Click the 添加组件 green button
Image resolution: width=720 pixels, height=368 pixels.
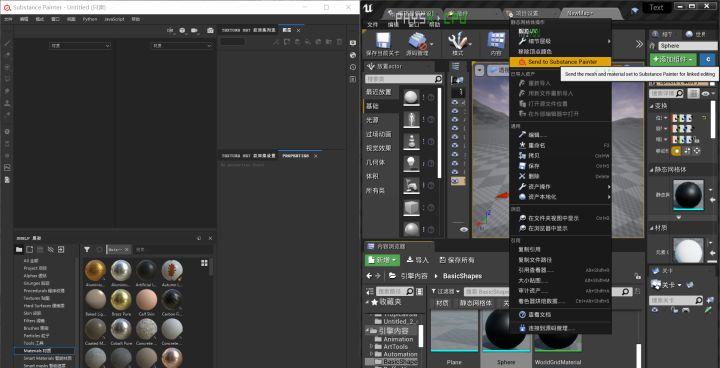pos(673,60)
